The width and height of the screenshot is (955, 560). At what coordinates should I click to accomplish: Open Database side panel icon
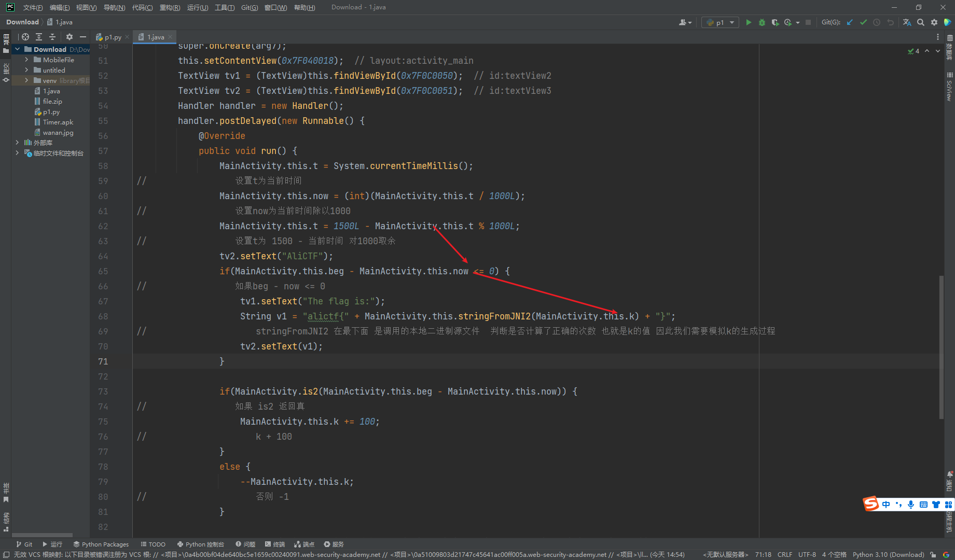pos(949,47)
